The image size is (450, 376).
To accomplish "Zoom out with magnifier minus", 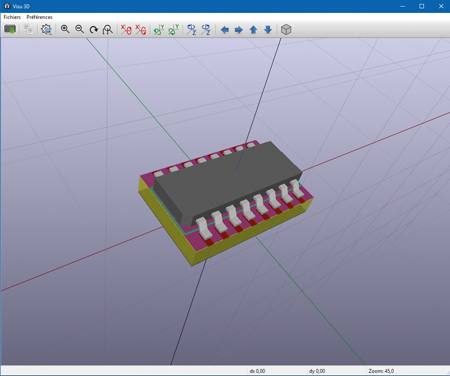I will pos(79,29).
